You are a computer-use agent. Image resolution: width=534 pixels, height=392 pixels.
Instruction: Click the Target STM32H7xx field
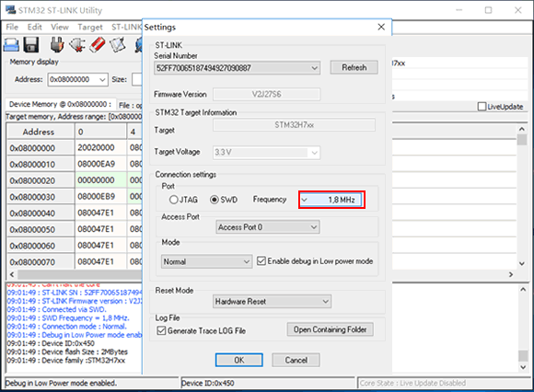pos(295,125)
